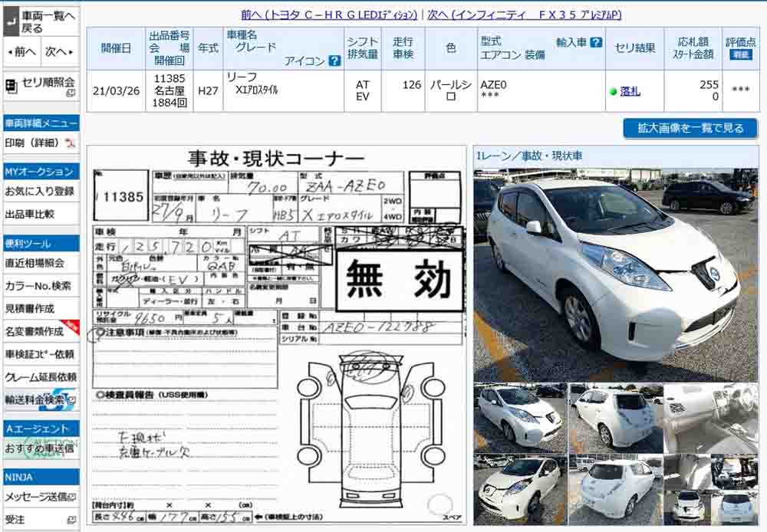Image resolution: width=767 pixels, height=532 pixels.
Task: Click the 車両詳細メニュー section header
Action: [41, 123]
